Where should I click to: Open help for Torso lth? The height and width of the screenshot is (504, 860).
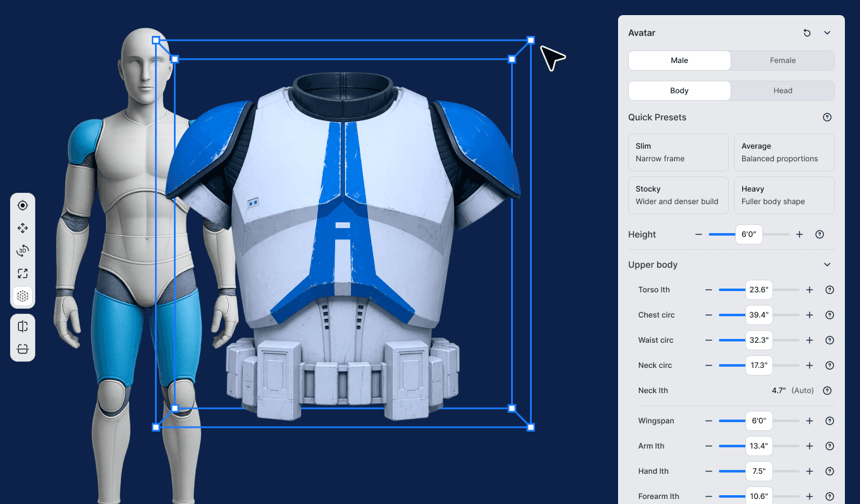pyautogui.click(x=830, y=290)
